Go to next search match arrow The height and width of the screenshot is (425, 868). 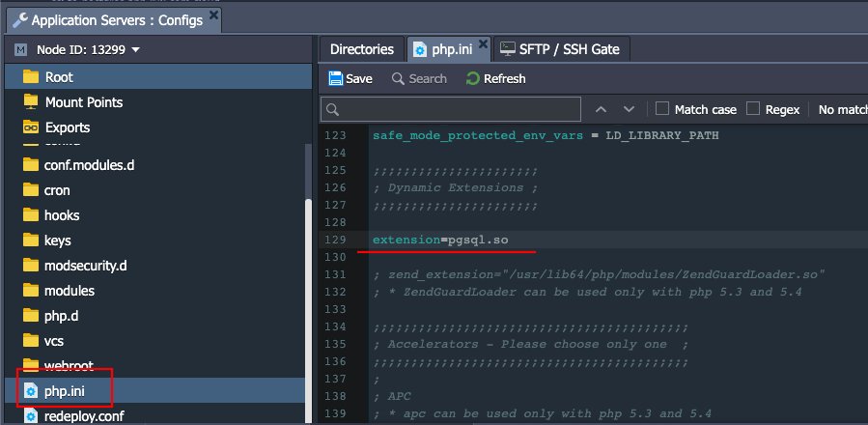pyautogui.click(x=629, y=109)
